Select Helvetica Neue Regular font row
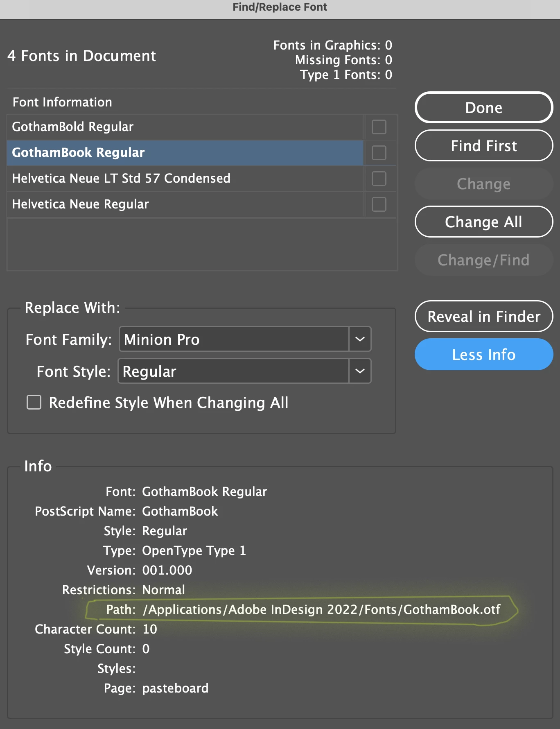 coord(185,204)
